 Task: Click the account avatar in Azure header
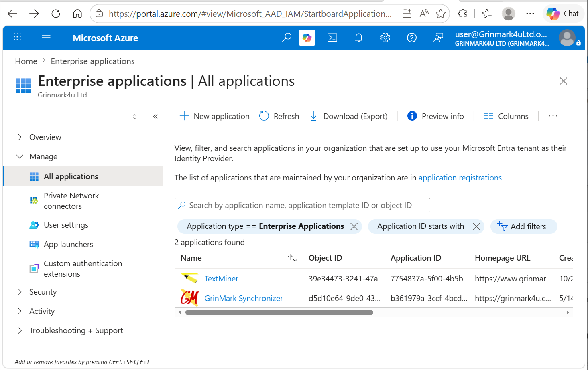pos(567,38)
